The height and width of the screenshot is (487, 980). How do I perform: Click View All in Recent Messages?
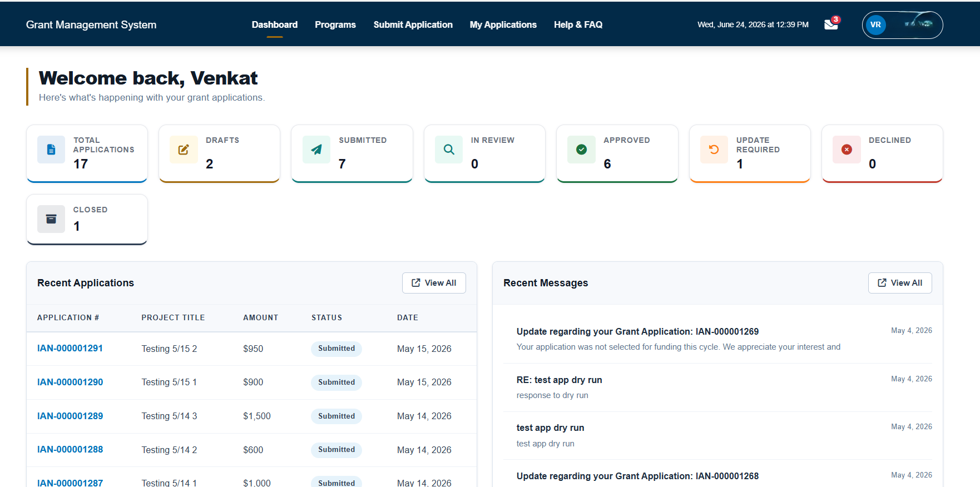[x=900, y=283]
